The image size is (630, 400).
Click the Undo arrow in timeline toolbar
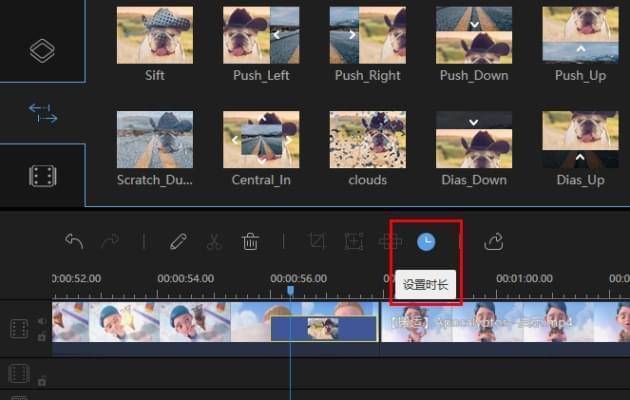(x=73, y=241)
